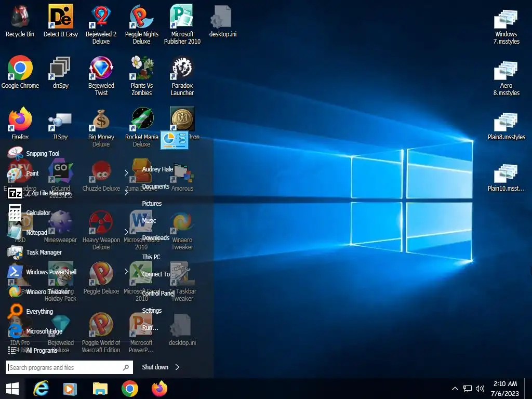The width and height of the screenshot is (532, 399).
Task: Open the Paradox Launcher icon
Action: (182, 75)
